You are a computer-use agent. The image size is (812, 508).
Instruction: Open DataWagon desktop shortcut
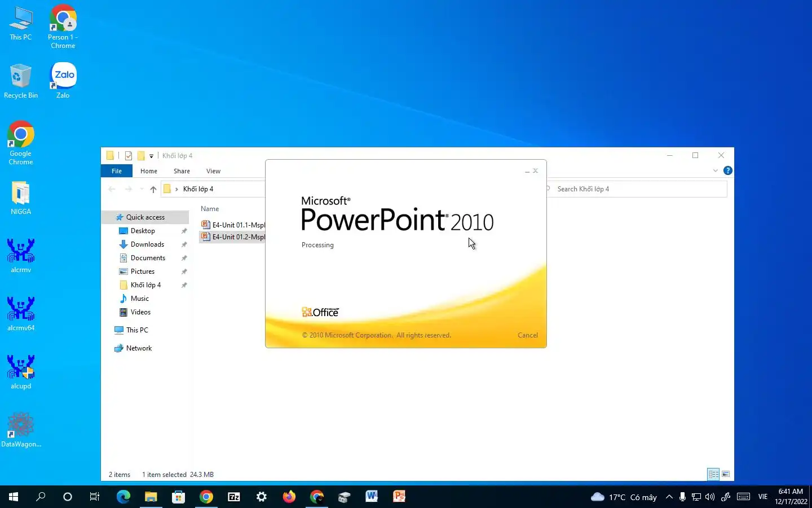point(21,430)
